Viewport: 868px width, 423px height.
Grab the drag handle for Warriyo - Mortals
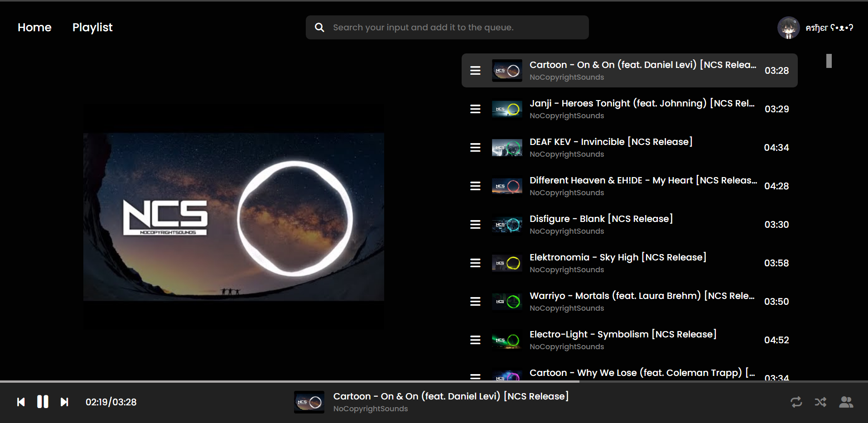(x=475, y=302)
